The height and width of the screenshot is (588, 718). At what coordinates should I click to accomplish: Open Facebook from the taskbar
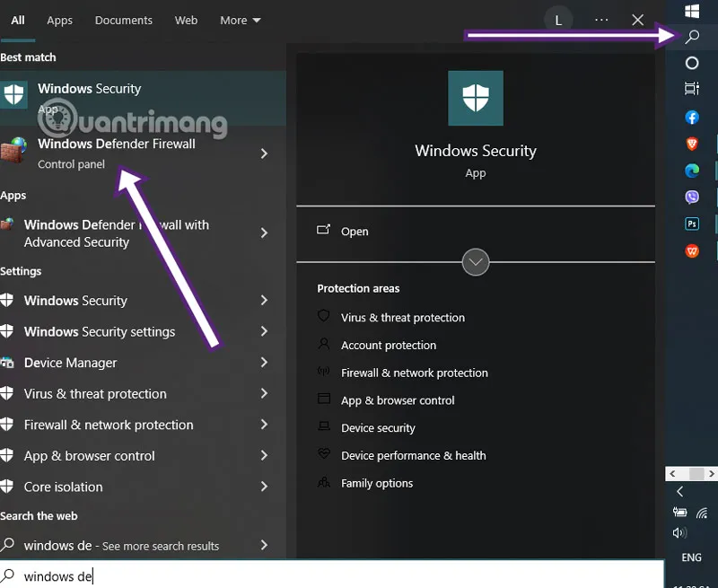coord(691,118)
